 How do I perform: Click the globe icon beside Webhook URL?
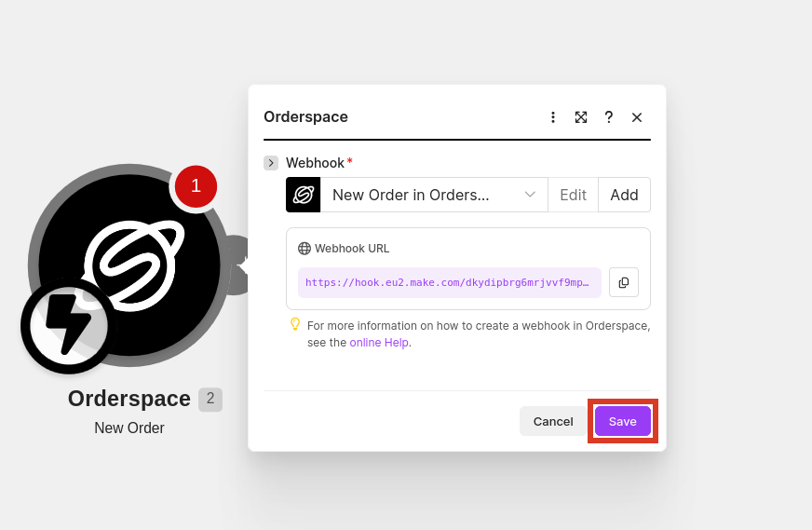(x=304, y=249)
